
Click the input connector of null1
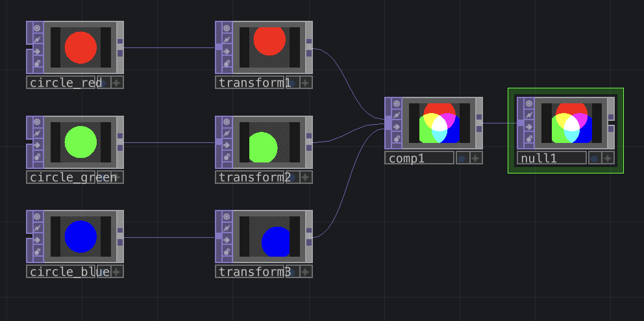[521, 123]
